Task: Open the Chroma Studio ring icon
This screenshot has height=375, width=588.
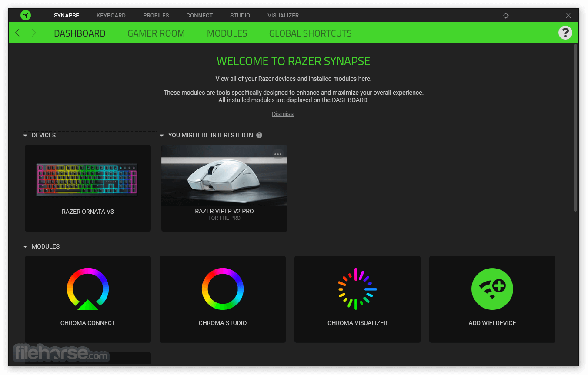Action: (x=223, y=289)
